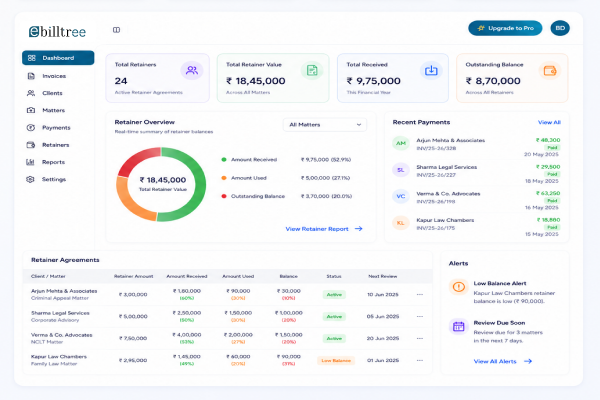Click the green donut chart segment

[200, 184]
